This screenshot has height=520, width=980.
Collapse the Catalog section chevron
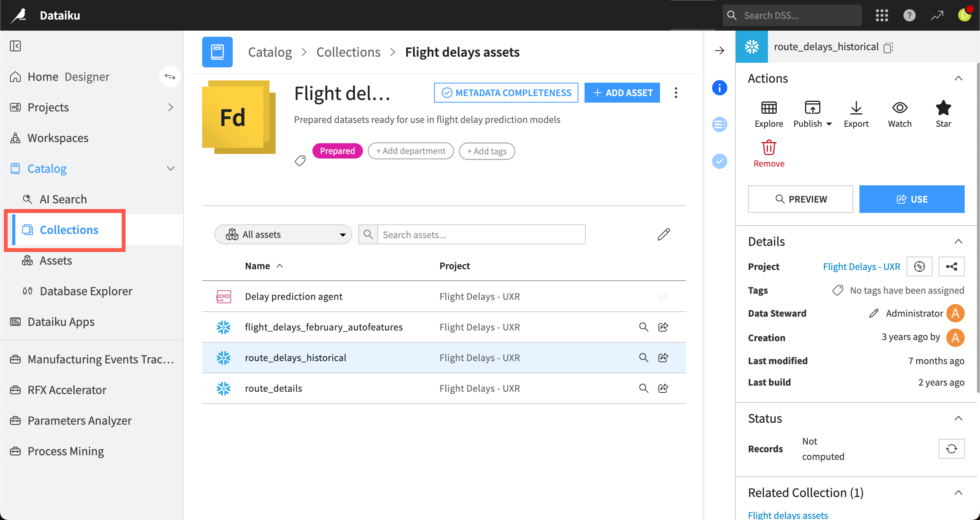(171, 168)
